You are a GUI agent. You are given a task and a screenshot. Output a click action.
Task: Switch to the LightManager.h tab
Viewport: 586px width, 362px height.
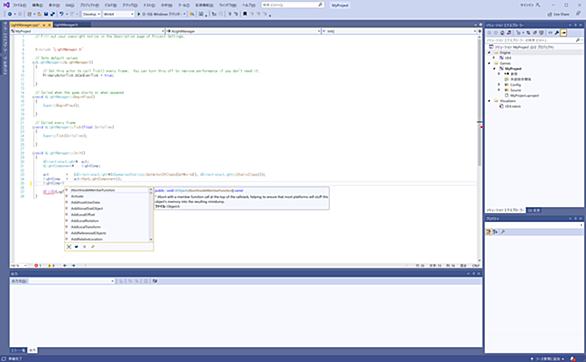pyautogui.click(x=66, y=25)
